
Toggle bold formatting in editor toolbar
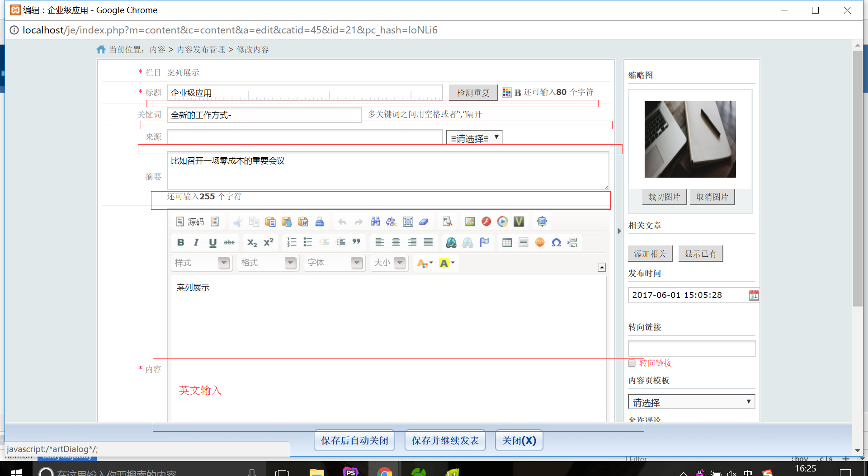[180, 242]
